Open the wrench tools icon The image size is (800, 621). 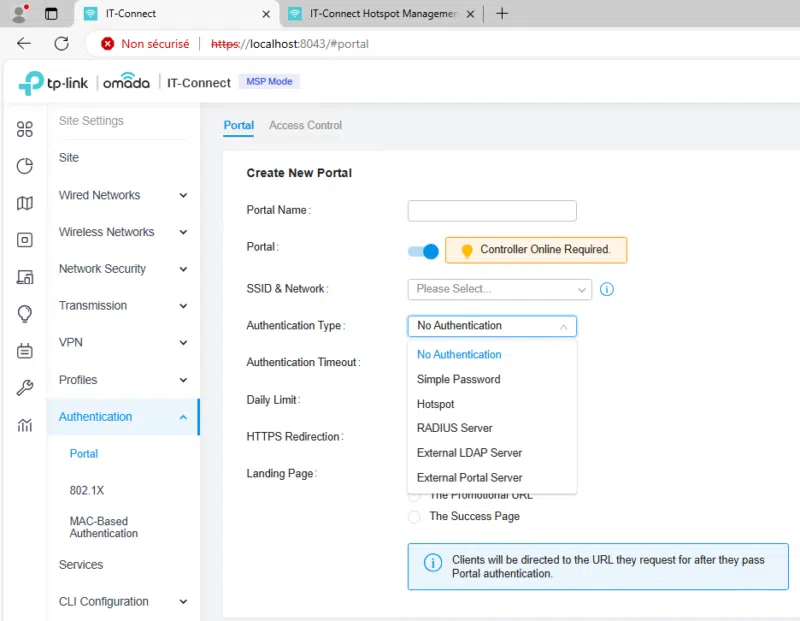[x=25, y=388]
